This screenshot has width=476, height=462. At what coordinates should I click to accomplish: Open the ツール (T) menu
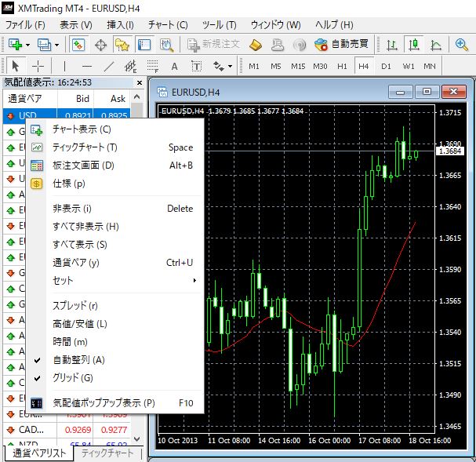219,24
